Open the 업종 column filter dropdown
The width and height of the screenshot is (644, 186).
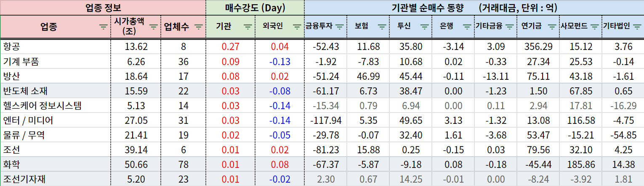103,27
